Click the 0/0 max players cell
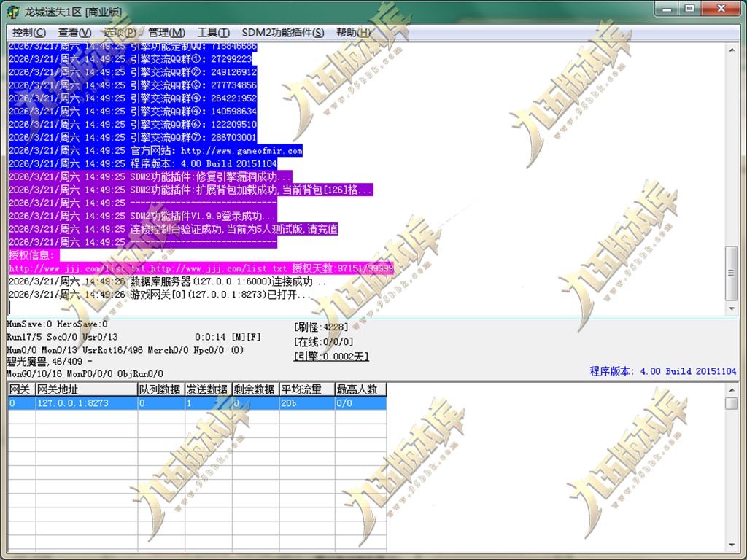This screenshot has height=560, width=747. [x=360, y=403]
